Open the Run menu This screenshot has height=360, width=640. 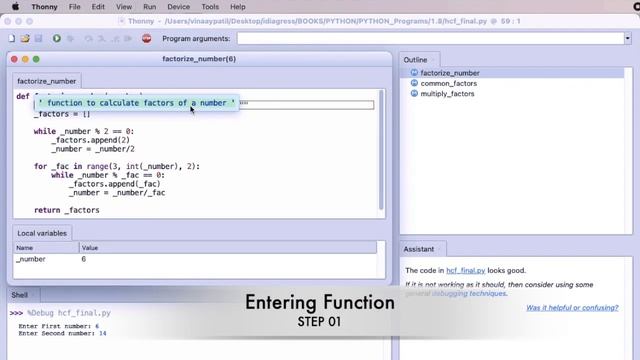[149, 7]
